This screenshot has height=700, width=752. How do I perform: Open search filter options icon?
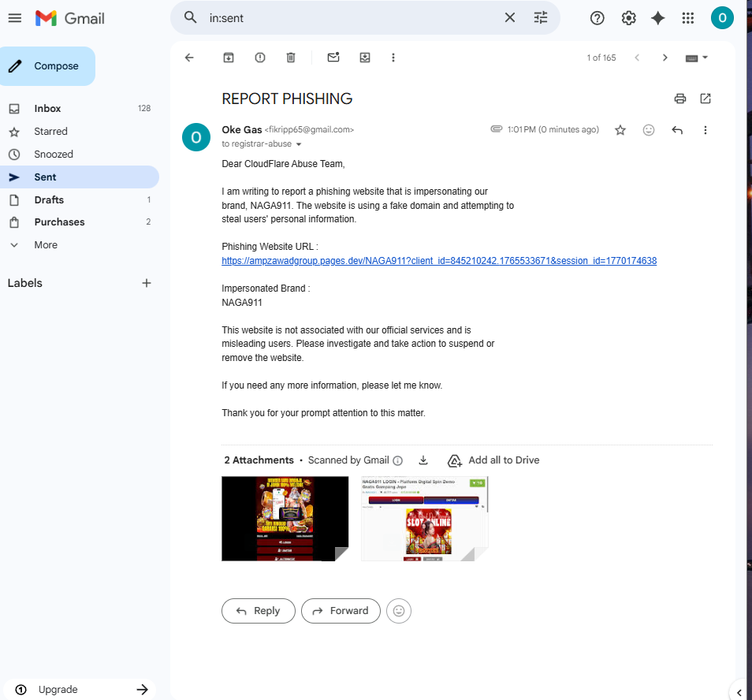click(541, 18)
